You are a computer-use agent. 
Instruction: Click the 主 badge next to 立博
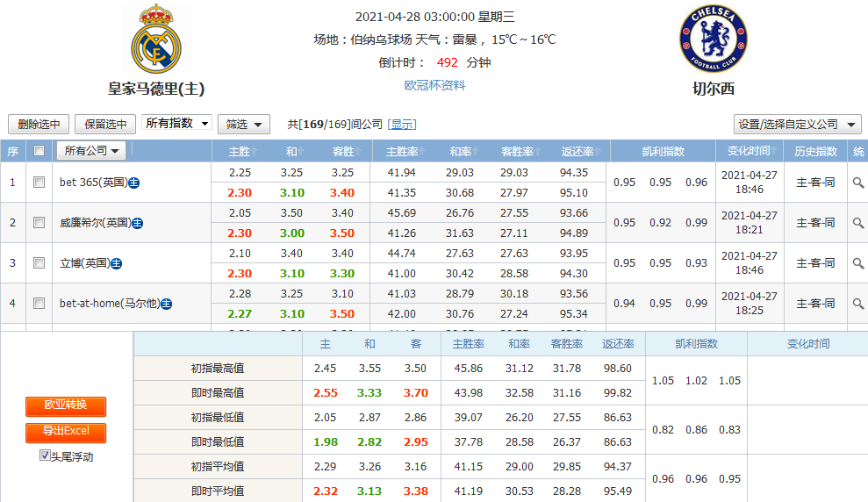point(116,263)
